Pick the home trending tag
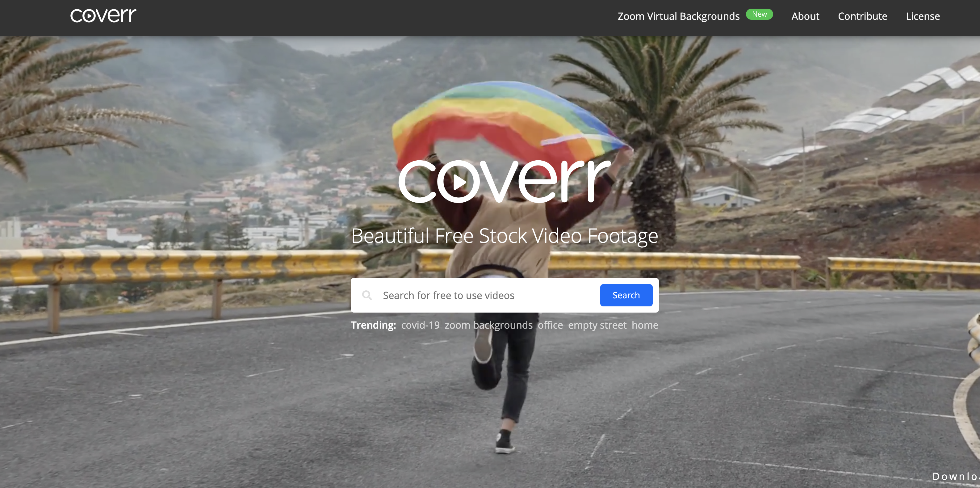This screenshot has width=980, height=488. click(x=645, y=325)
